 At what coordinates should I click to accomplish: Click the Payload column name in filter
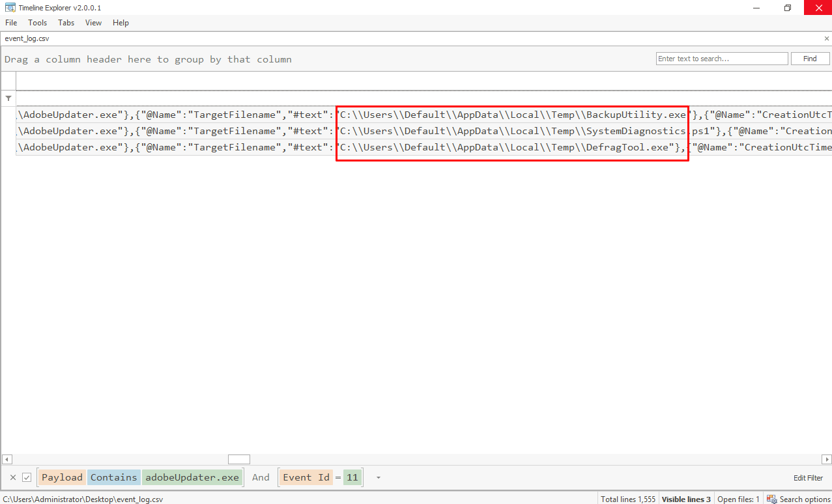click(x=62, y=477)
